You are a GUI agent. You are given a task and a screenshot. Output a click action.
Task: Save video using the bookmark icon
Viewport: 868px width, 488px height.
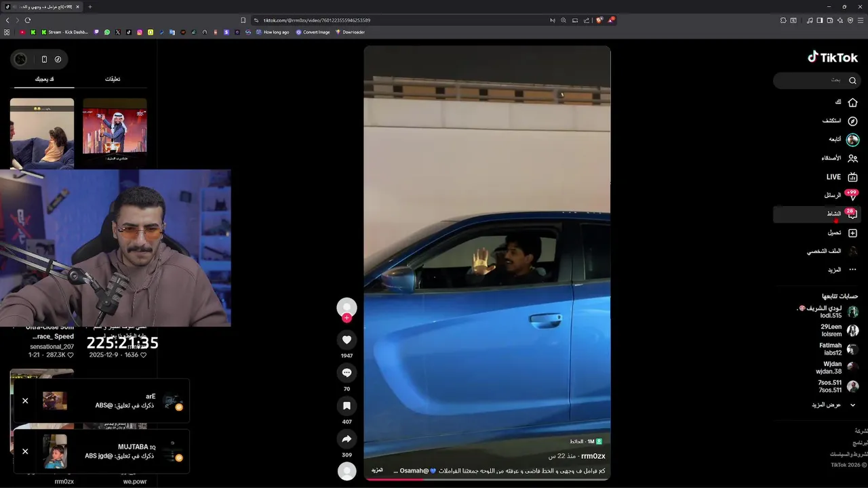point(347,405)
